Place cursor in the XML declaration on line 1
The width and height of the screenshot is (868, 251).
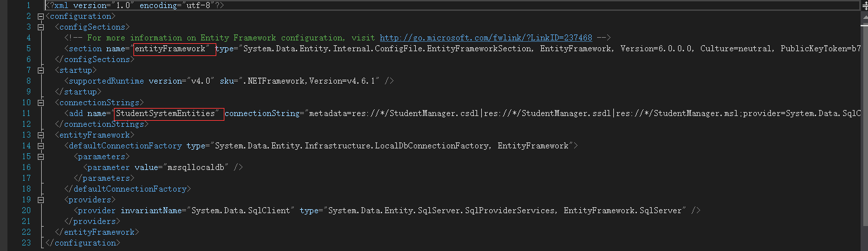[135, 5]
